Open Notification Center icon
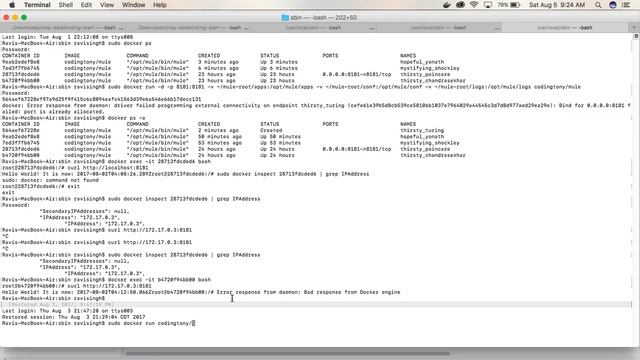The image size is (640, 360). coord(626,5)
